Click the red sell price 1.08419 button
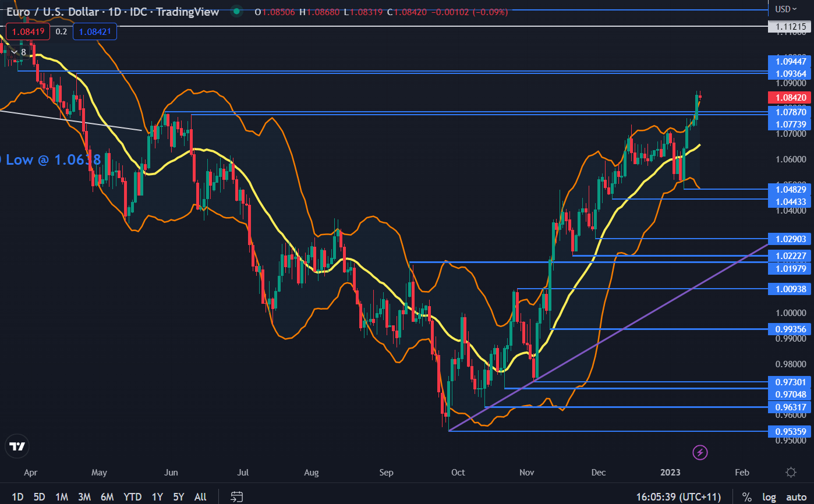Viewport: 814px width, 504px height. pyautogui.click(x=27, y=31)
